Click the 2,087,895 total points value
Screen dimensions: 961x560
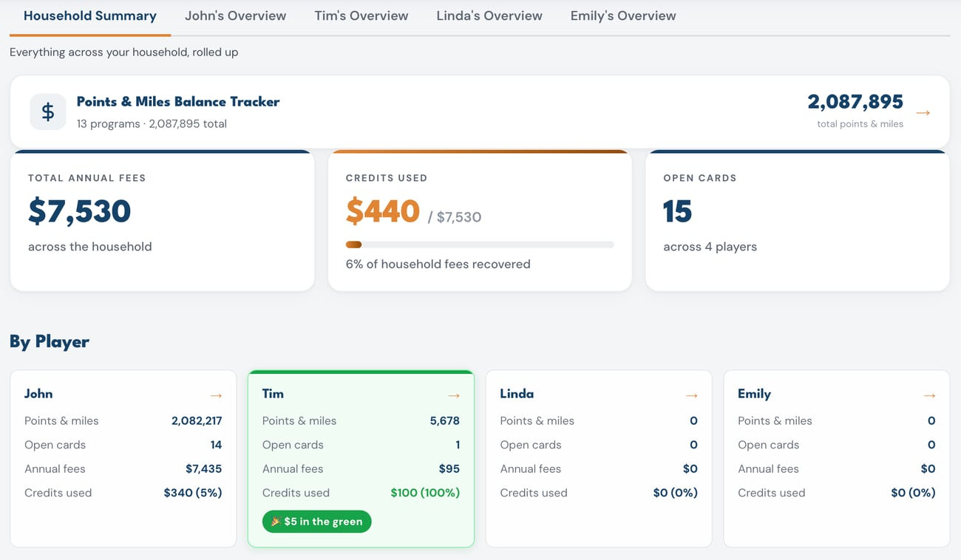pos(855,102)
